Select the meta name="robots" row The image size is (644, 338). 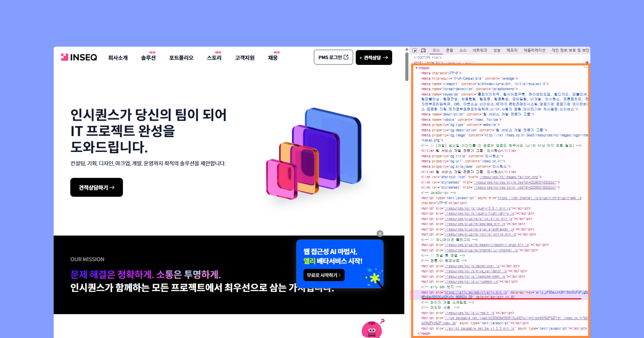pyautogui.click(x=461, y=120)
